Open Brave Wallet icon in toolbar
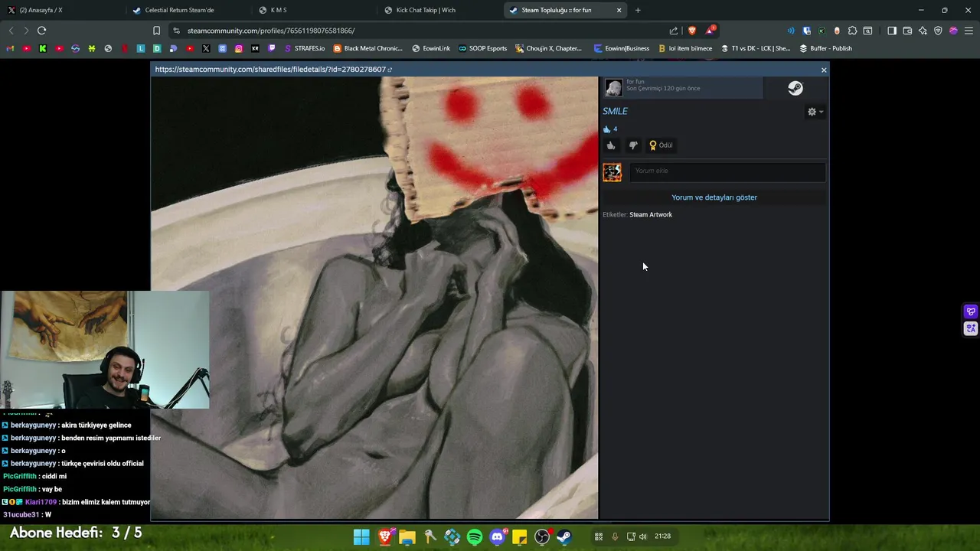Image resolution: width=980 pixels, height=551 pixels. point(907,31)
